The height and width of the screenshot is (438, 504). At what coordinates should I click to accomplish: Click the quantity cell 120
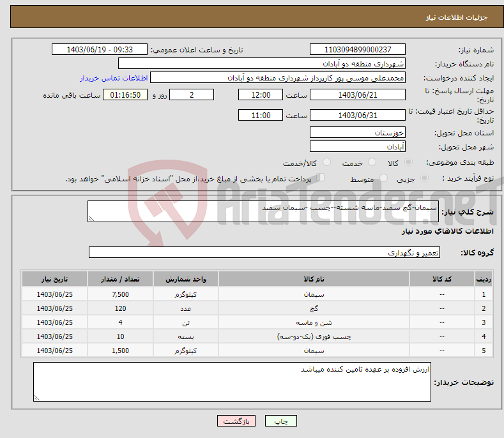[x=120, y=308]
